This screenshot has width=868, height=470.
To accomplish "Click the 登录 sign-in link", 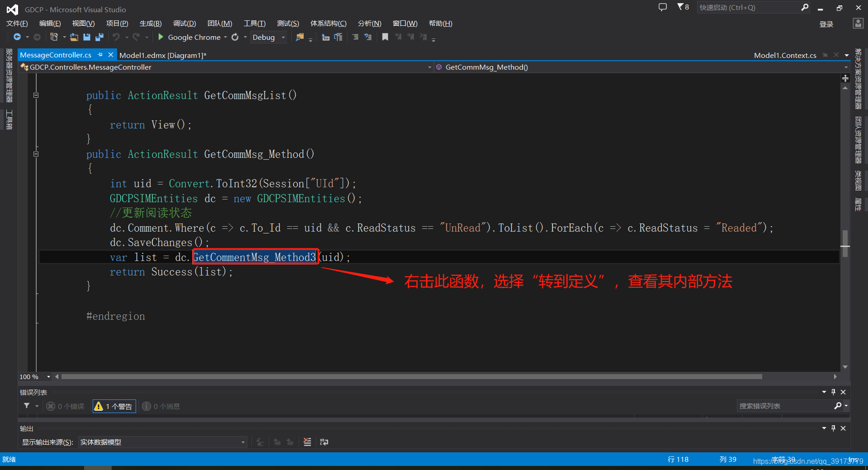I will tap(826, 24).
